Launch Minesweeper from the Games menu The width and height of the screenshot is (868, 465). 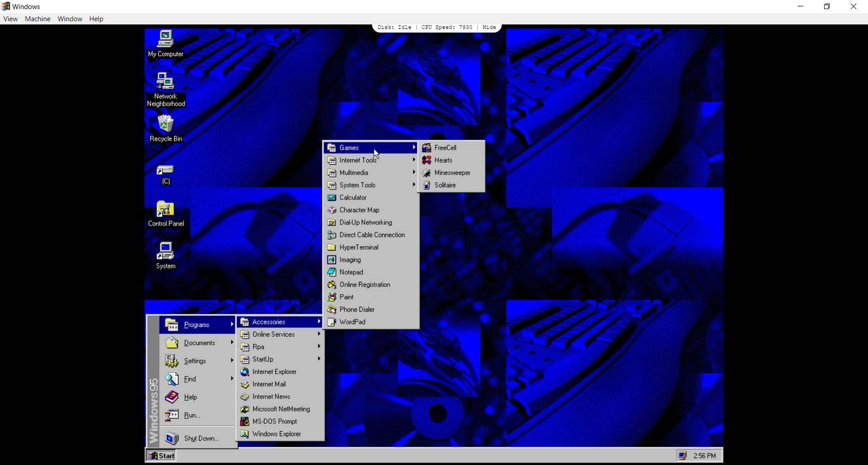(451, 173)
